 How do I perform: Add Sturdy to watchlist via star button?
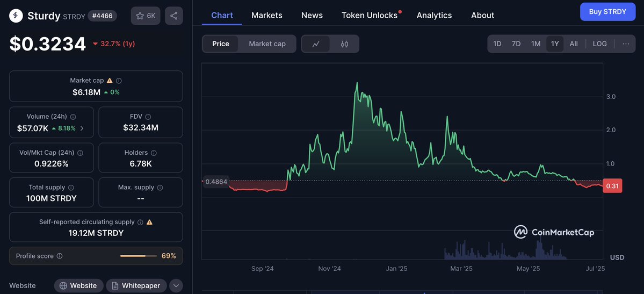pyautogui.click(x=146, y=16)
